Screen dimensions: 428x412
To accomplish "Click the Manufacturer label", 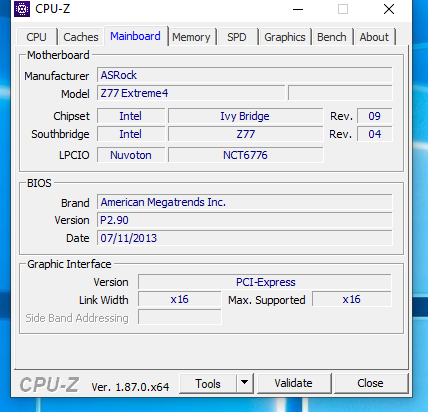I will coord(57,76).
